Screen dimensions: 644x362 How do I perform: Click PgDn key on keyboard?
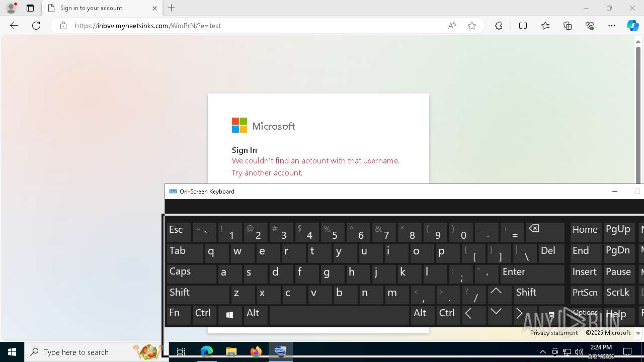(x=619, y=253)
